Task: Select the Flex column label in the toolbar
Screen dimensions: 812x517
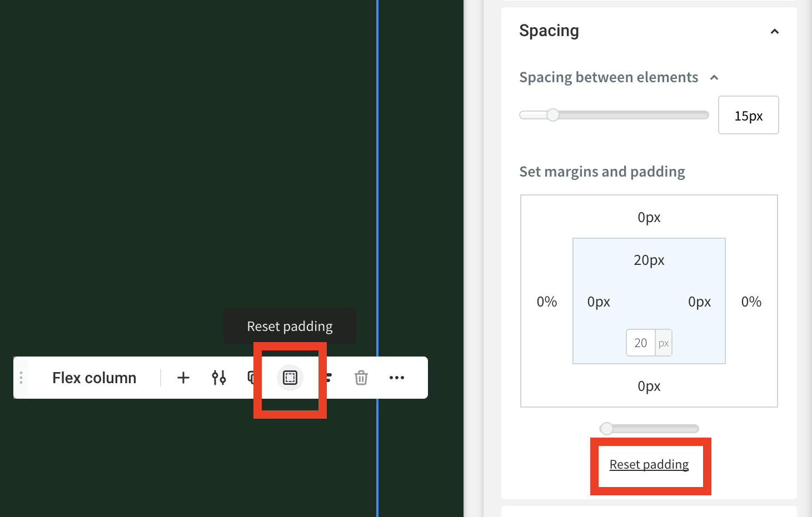Action: point(94,378)
